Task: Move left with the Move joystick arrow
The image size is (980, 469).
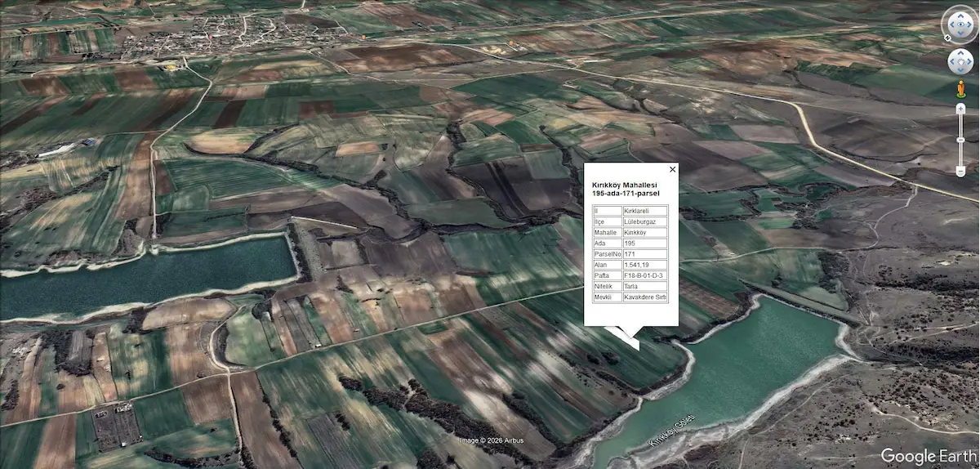Action: pos(952,61)
